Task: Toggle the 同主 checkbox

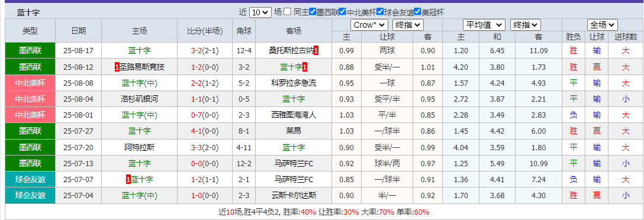Action: click(x=288, y=12)
